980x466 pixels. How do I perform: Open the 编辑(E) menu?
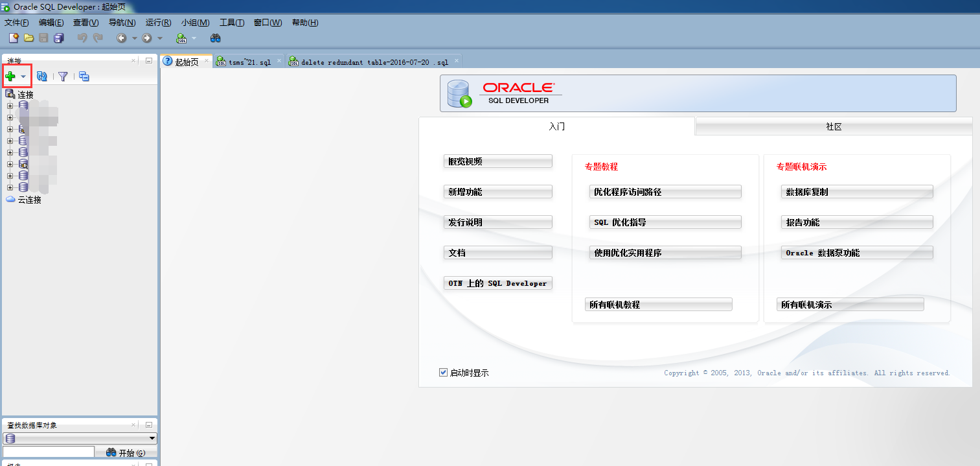pos(51,23)
